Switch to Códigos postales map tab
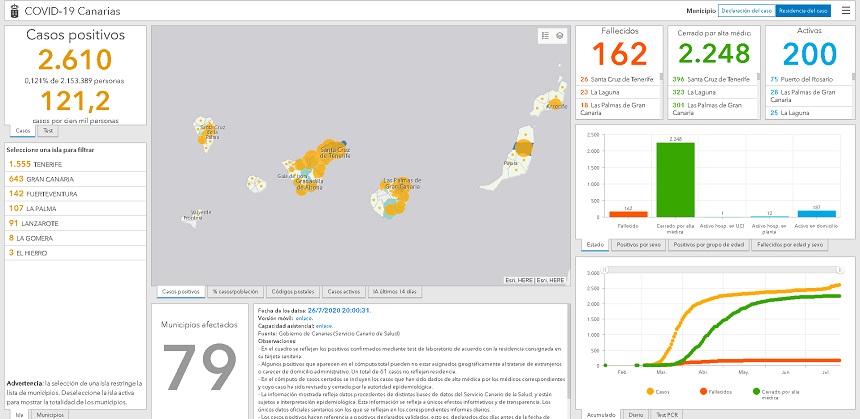The image size is (860, 419). coord(293,291)
